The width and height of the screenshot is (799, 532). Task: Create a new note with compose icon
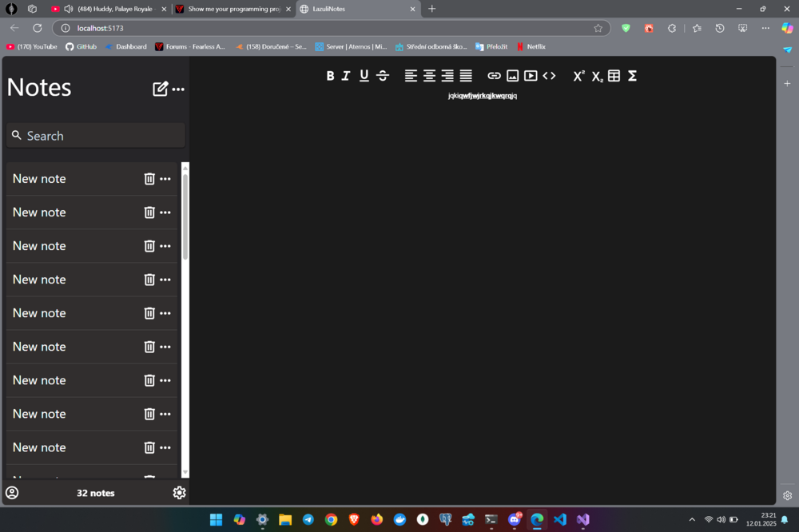pos(160,89)
